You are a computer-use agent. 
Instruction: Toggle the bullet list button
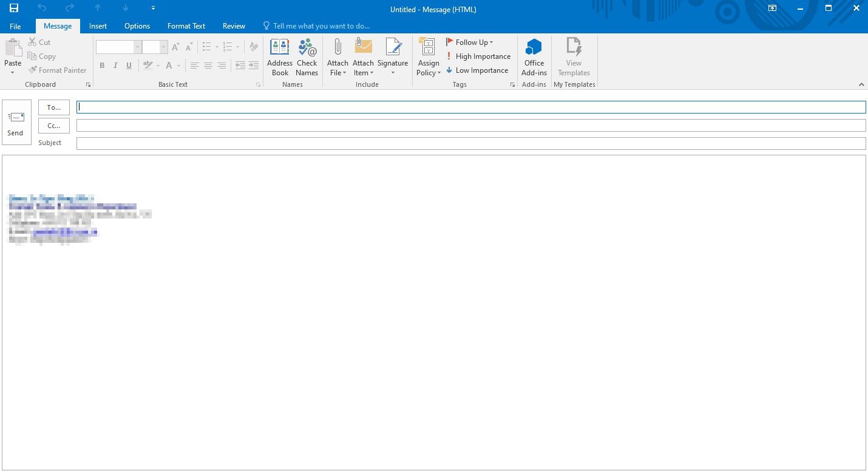click(206, 47)
